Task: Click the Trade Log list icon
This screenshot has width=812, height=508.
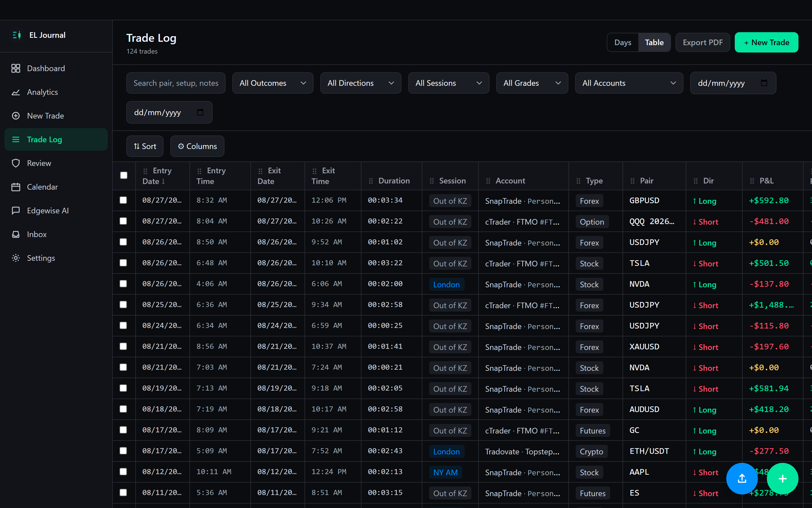Action: tap(16, 139)
